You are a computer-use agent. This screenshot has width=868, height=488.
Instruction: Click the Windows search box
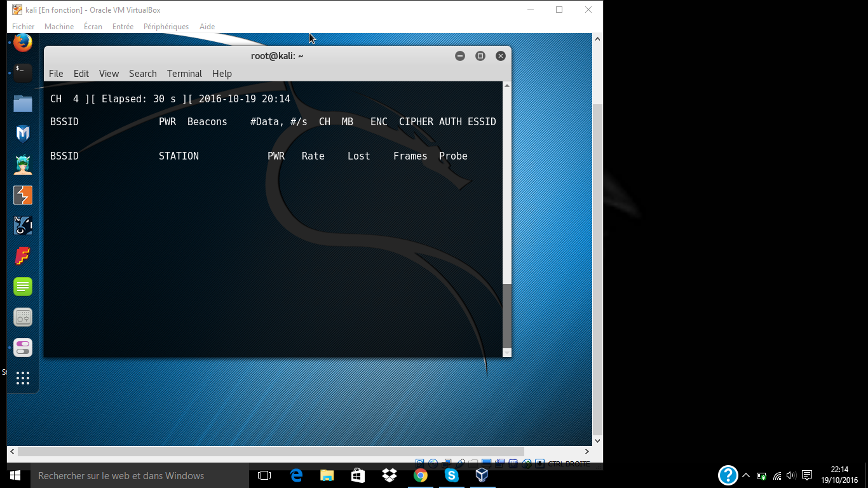tap(140, 475)
